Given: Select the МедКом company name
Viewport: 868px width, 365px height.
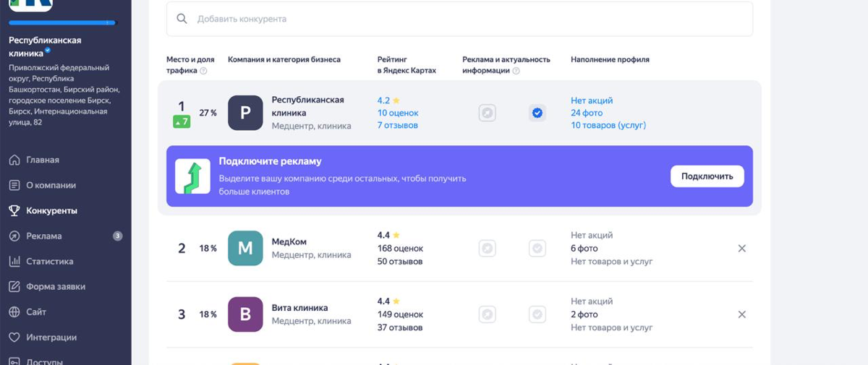Looking at the screenshot, I should pos(289,242).
